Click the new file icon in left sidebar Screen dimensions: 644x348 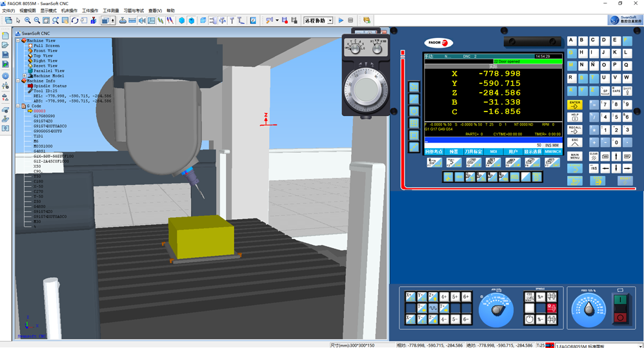point(6,35)
